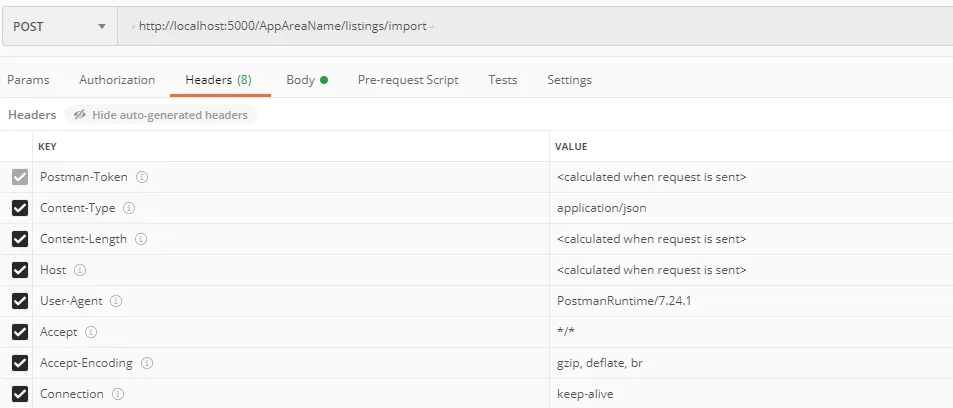
Task: Open the Settings tab
Action: [569, 80]
